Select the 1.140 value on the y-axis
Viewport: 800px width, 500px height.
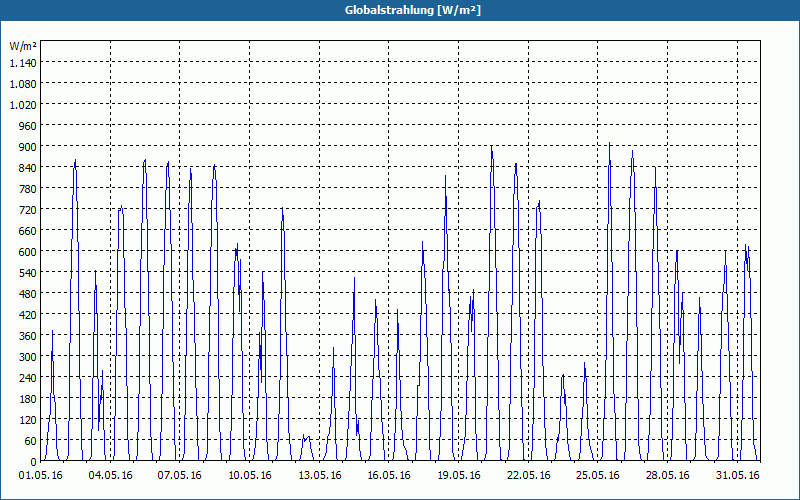[x=23, y=62]
